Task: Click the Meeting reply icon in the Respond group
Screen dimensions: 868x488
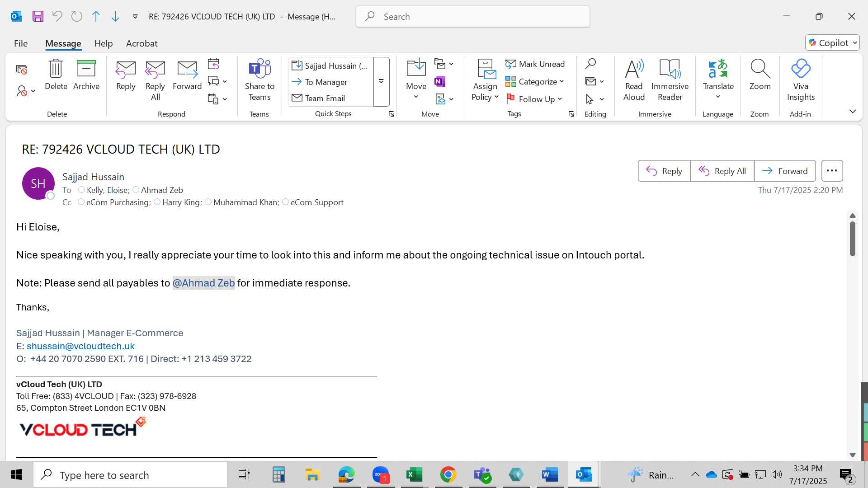Action: 213,64
